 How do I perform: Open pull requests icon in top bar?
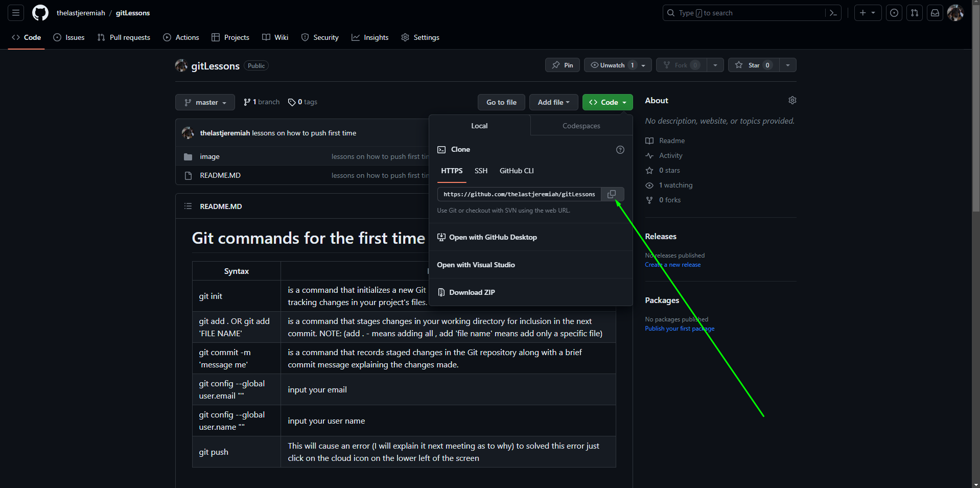click(x=914, y=13)
